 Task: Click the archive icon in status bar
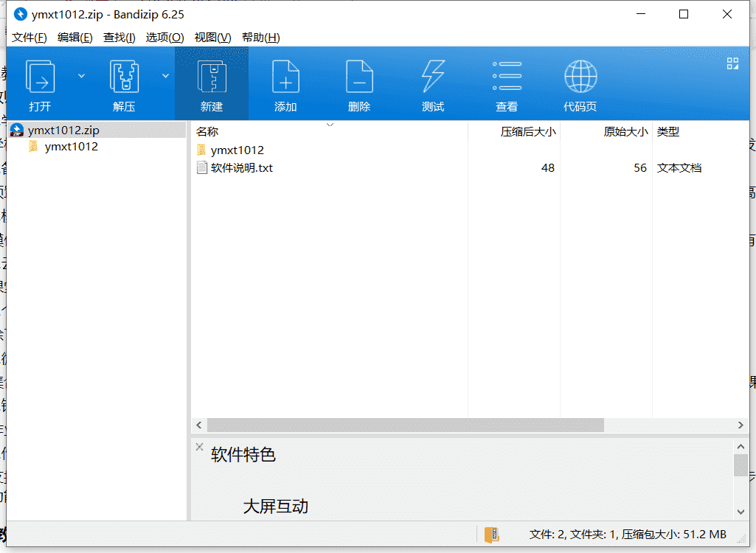(x=492, y=535)
